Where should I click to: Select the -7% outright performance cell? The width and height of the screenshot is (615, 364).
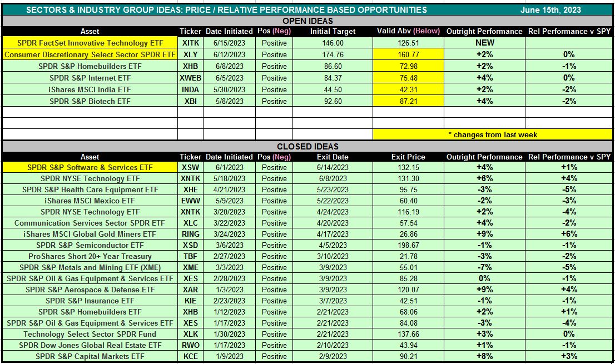click(484, 267)
